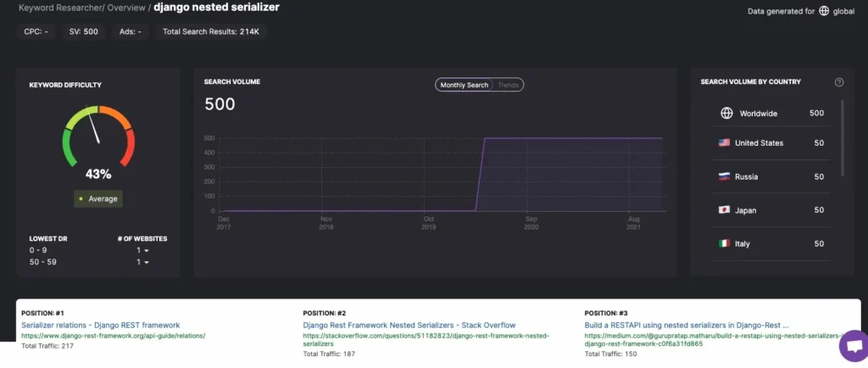
Task: Click the Italy flag icon
Action: (x=724, y=243)
